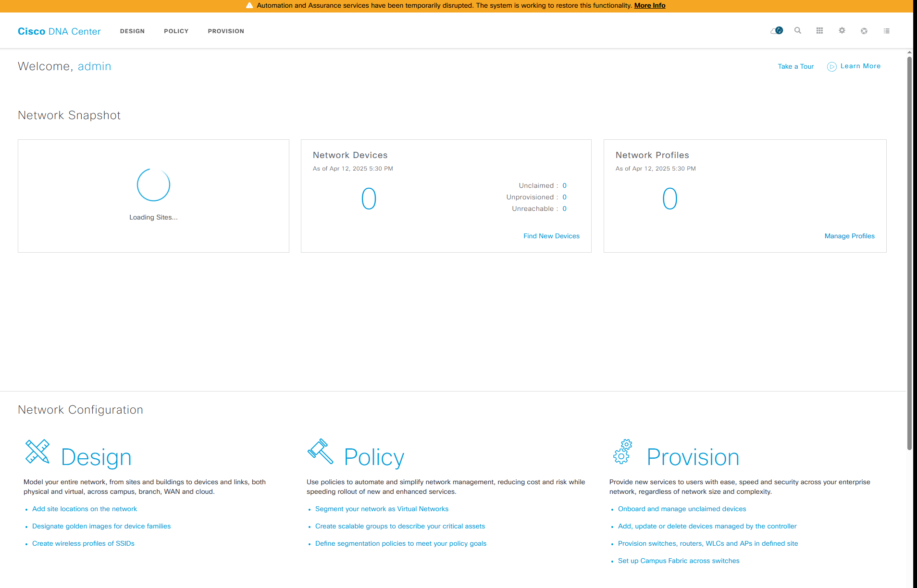Click the Network Devices timestamp text
917x588 pixels.
(353, 169)
